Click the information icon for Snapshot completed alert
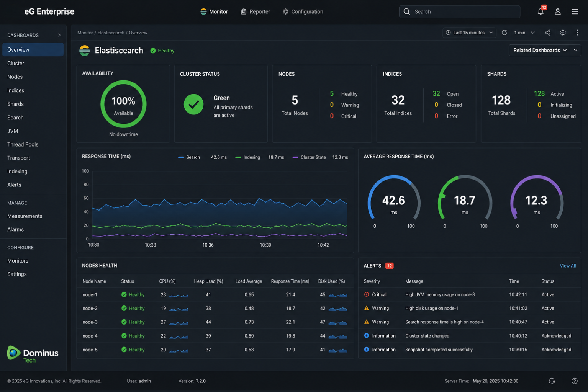Screen dimensions: 588x392 click(x=367, y=350)
